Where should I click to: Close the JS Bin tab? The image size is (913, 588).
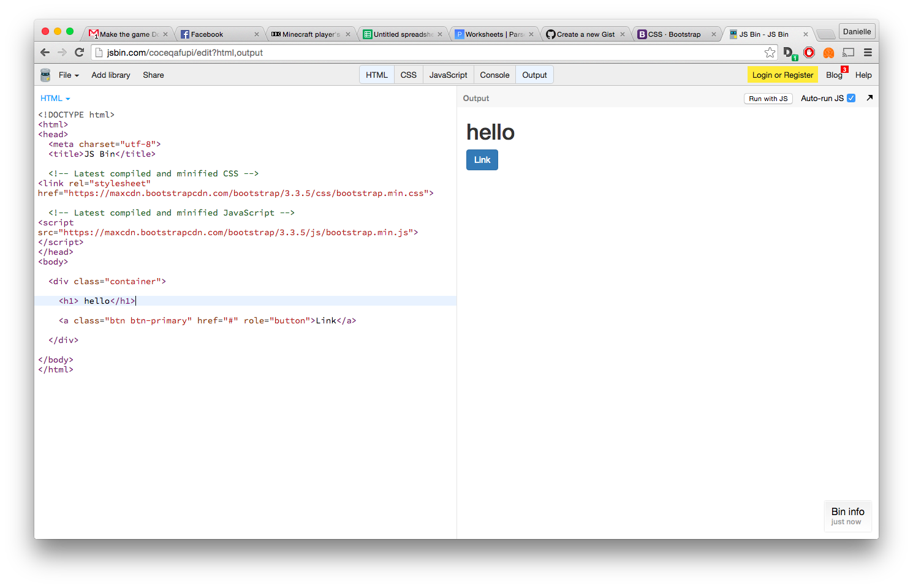[x=806, y=34]
